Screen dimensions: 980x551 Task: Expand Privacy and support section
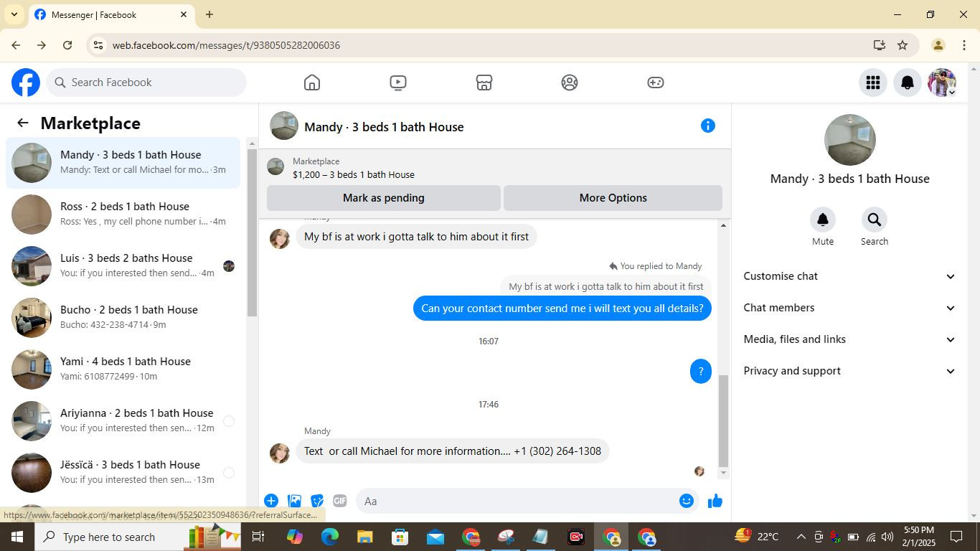(849, 371)
